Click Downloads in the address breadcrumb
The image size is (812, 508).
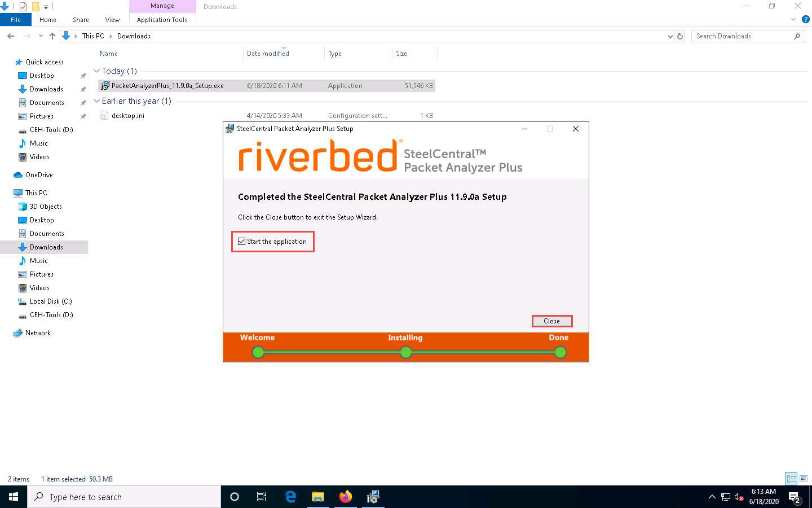[x=134, y=36]
